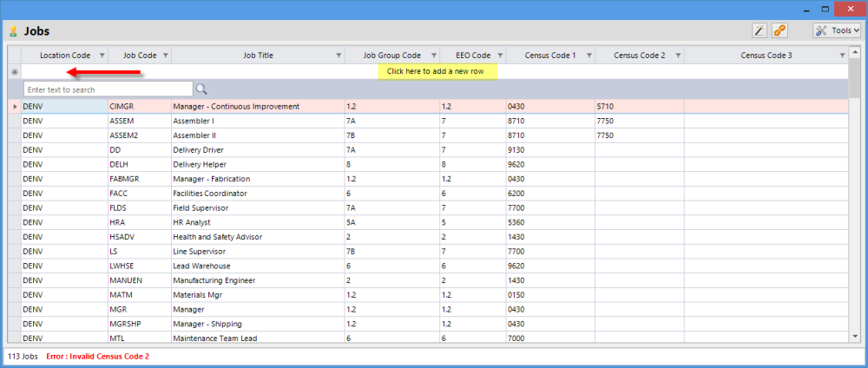Select row indicator for CIMGR row

coord(15,106)
